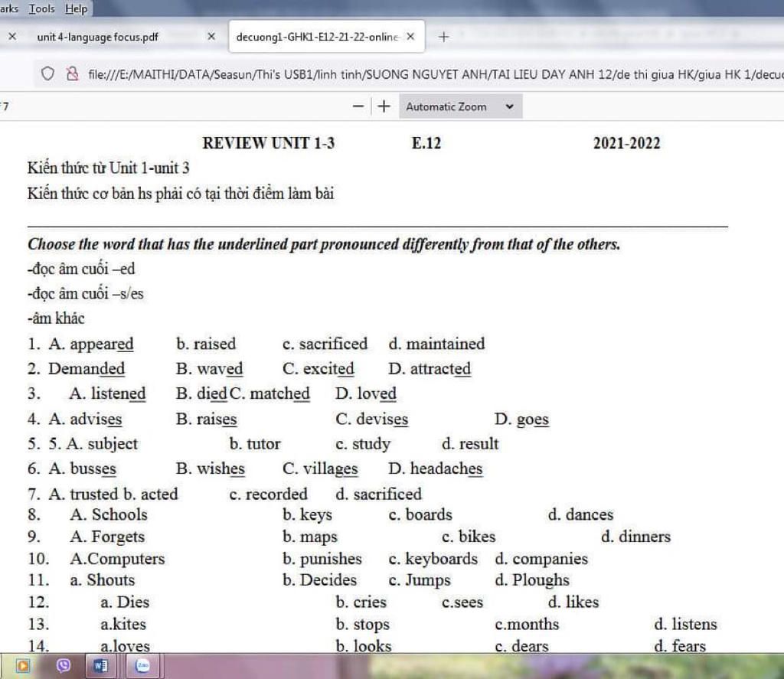This screenshot has height=679, width=784.
Task: Open a new browser tab
Action: coord(443,37)
